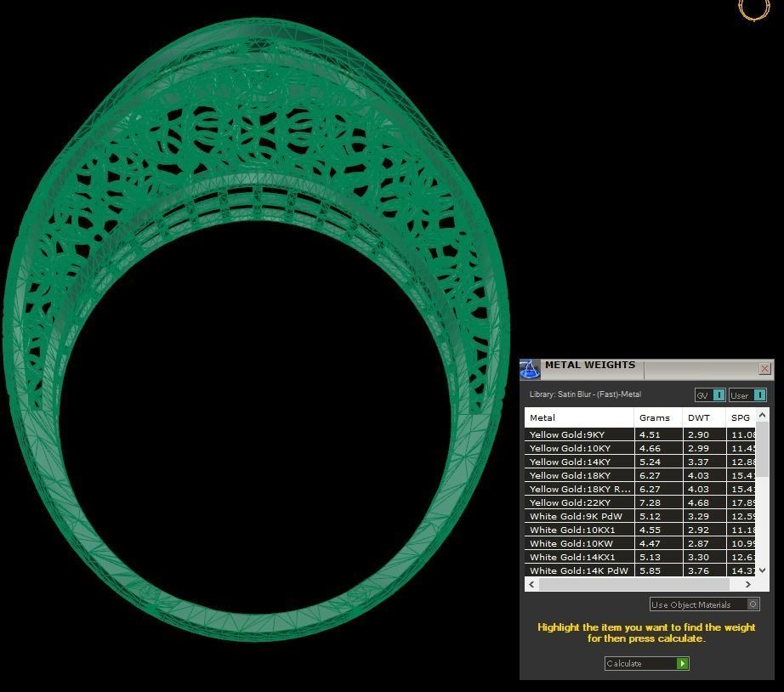Select the White Gold:10KW row
The image size is (784, 692).
pyautogui.click(x=640, y=543)
